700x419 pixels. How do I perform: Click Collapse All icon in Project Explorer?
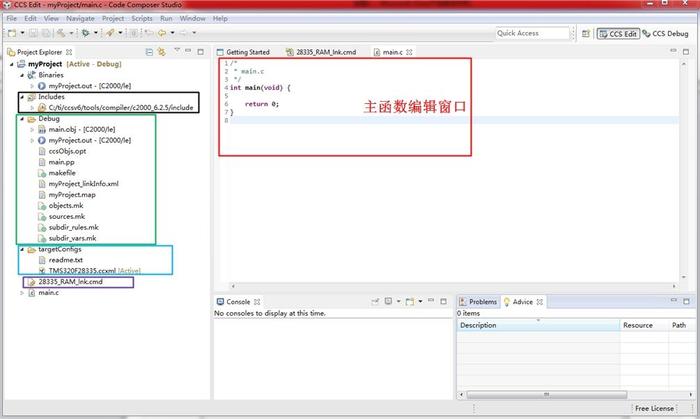pos(149,52)
